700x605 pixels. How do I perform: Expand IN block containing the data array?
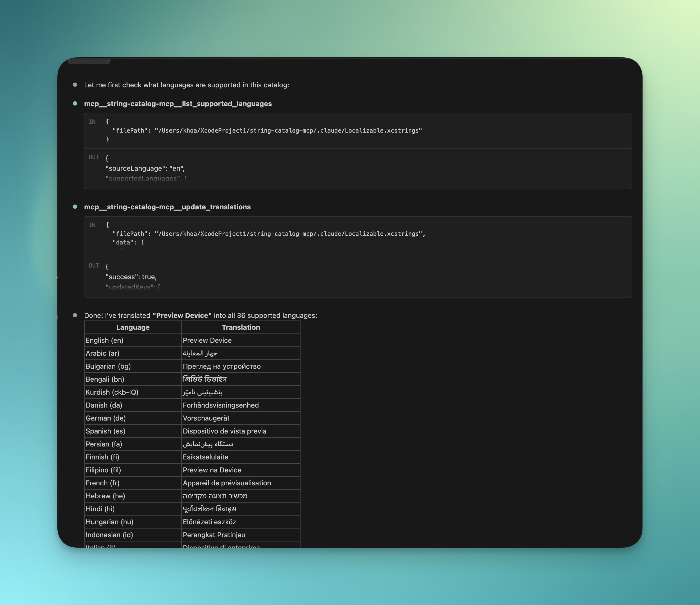point(358,237)
